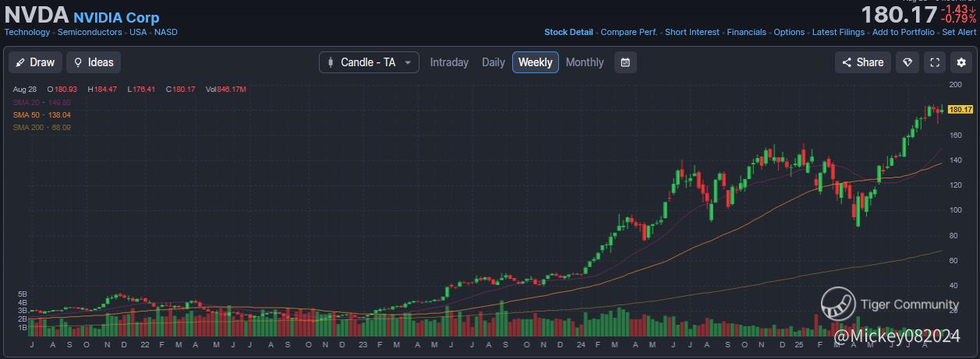This screenshot has width=980, height=359.
Task: Click the 180.17 price label on axis
Action: pos(961,110)
